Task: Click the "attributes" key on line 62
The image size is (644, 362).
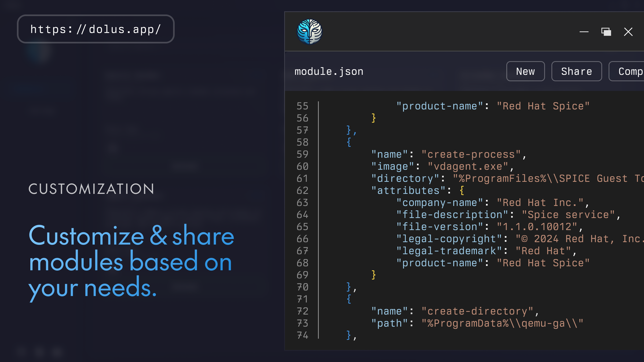Action: tap(408, 190)
